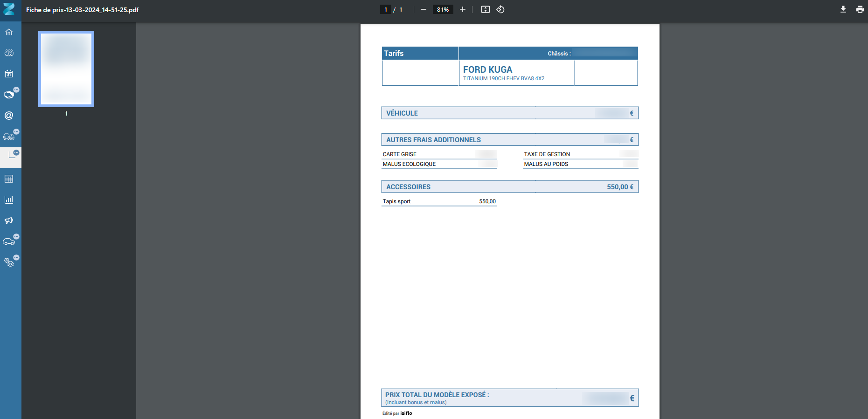Image resolution: width=868 pixels, height=419 pixels.
Task: Click the 550,00 € accessories total
Action: tap(620, 187)
